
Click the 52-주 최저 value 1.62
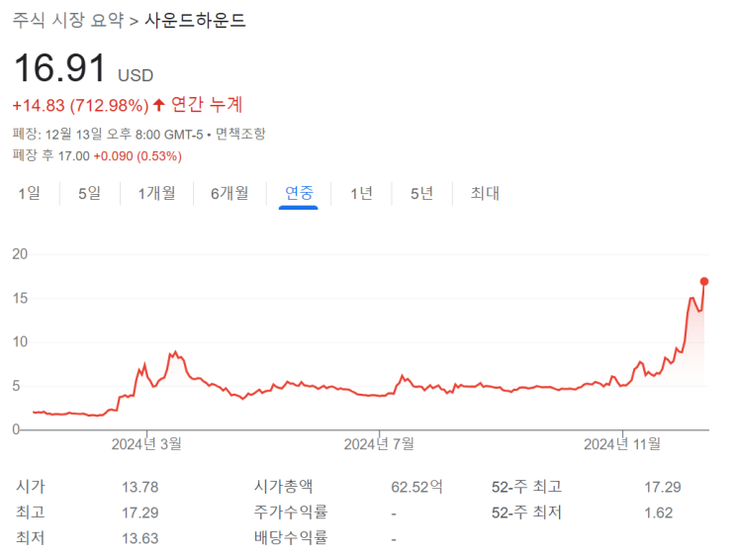[659, 513]
